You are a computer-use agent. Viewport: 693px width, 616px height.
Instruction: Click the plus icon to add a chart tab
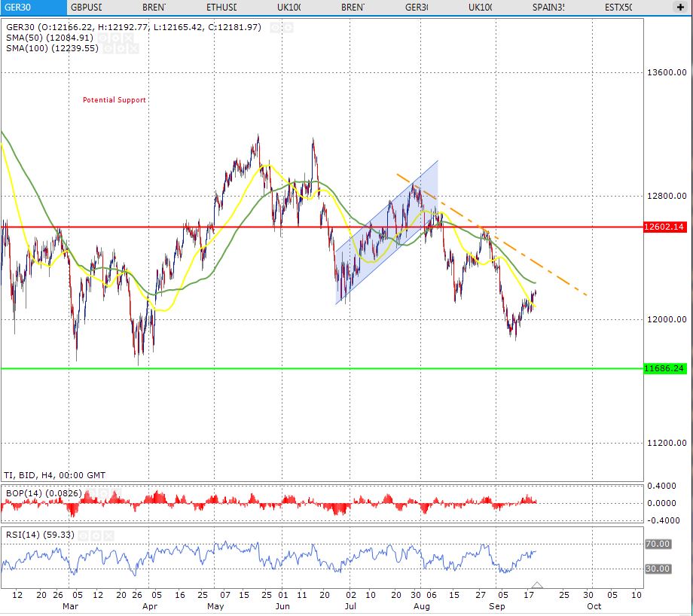pos(680,7)
